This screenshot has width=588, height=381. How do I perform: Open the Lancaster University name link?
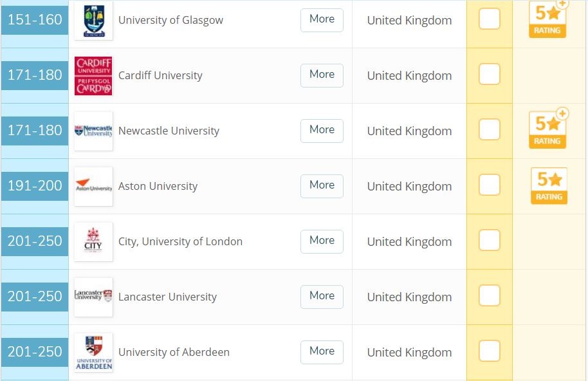(x=168, y=297)
